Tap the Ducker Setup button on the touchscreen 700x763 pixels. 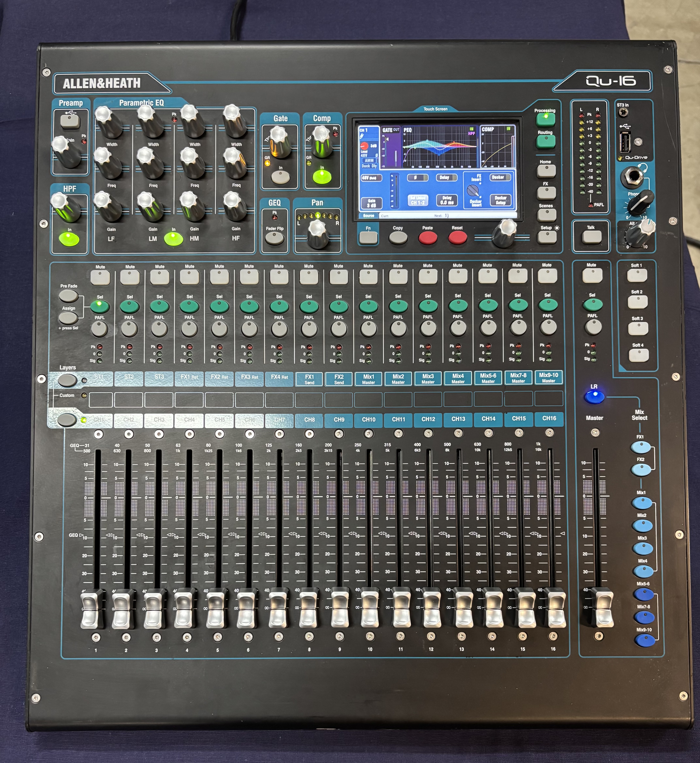pyautogui.click(x=500, y=200)
